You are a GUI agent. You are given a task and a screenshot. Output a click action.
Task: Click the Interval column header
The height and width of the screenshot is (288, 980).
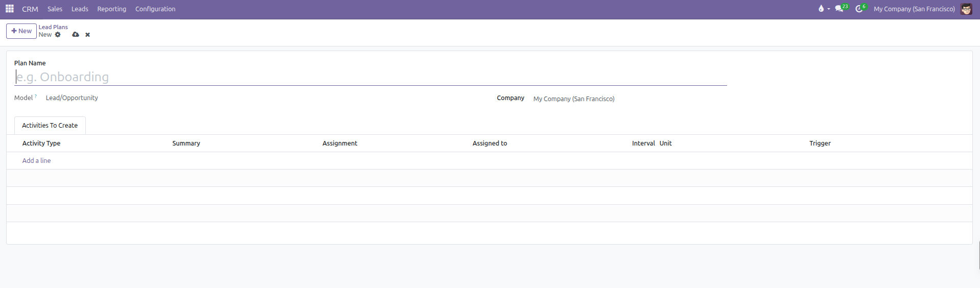pyautogui.click(x=643, y=143)
